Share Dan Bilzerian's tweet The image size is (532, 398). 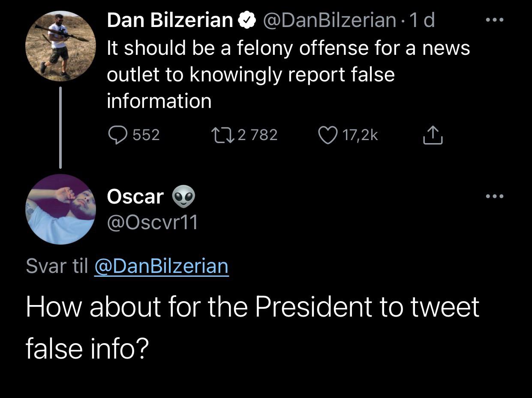pyautogui.click(x=433, y=135)
